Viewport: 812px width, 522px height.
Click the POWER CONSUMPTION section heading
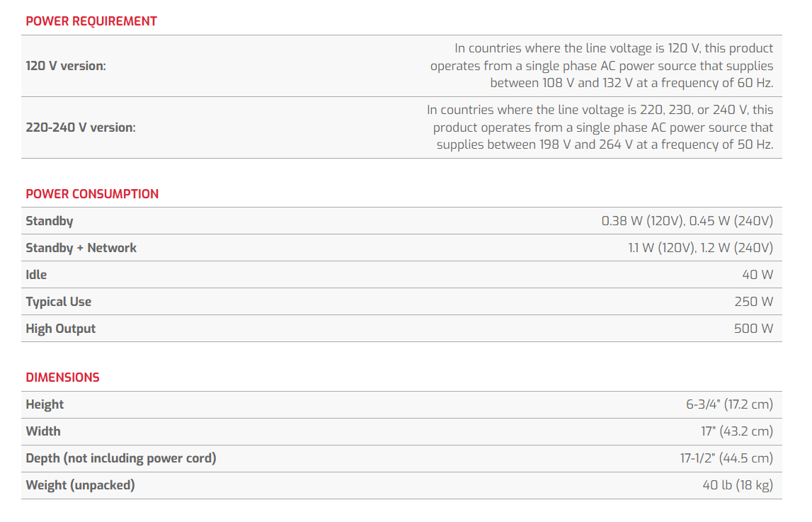[x=92, y=194]
